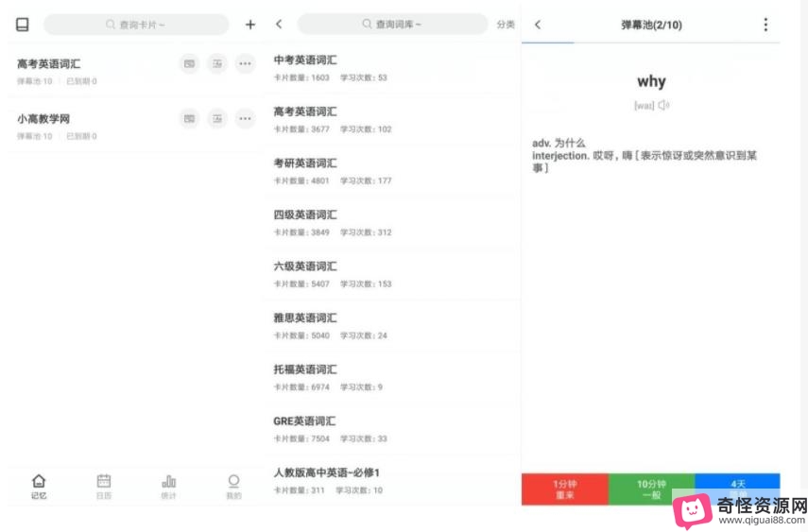Tap the red 1分钟 重来 button
Viewport: 808px width, 532px height.
click(x=565, y=489)
